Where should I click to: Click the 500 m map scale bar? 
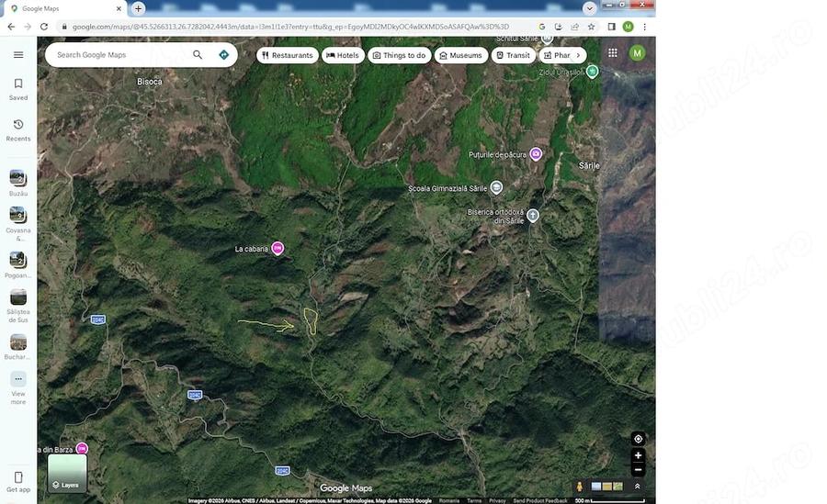[610, 500]
